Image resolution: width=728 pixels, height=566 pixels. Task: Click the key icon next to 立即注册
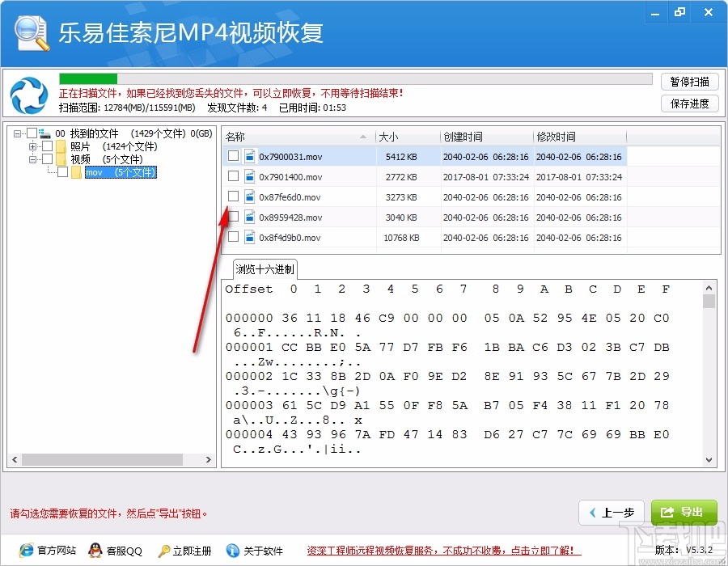(x=163, y=551)
